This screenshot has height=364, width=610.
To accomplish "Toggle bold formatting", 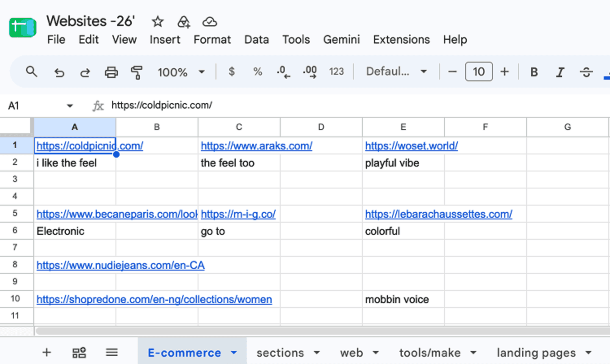I will pos(534,72).
